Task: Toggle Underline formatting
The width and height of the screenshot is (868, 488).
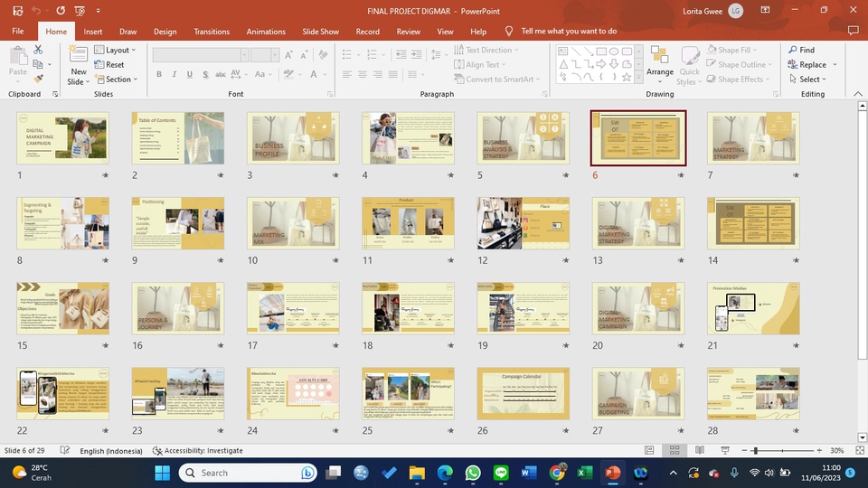Action: (x=189, y=74)
